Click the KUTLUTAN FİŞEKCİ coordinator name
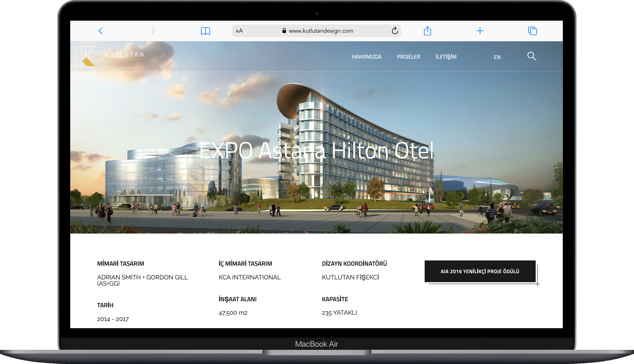The width and height of the screenshot is (634, 364). click(350, 277)
